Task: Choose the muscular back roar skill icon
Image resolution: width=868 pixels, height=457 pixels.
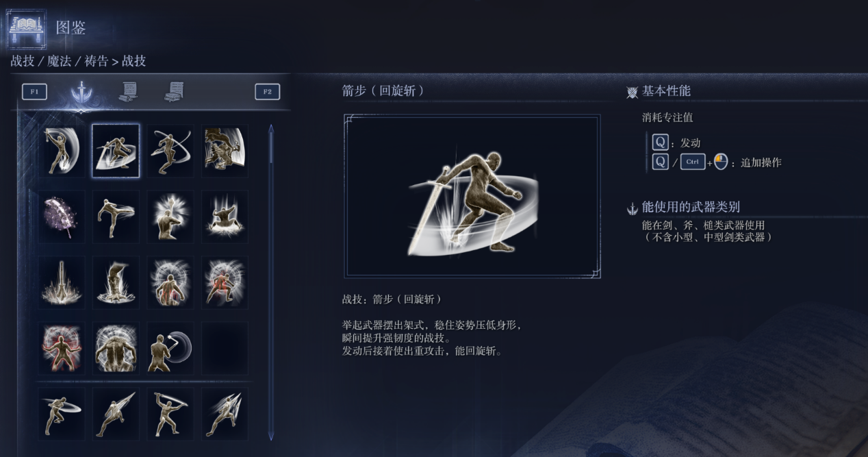Action: [116, 349]
